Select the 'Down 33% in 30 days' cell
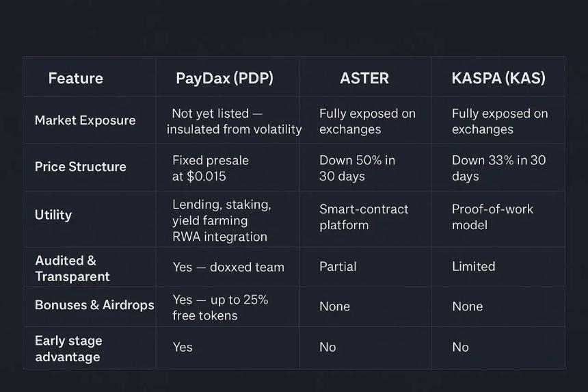The height and width of the screenshot is (392, 588). 498,168
